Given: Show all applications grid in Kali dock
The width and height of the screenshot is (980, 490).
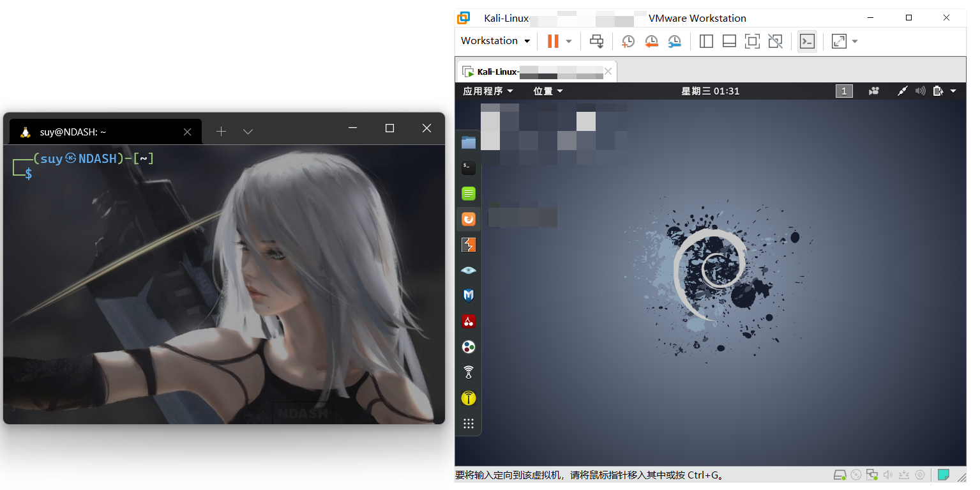Looking at the screenshot, I should [469, 424].
